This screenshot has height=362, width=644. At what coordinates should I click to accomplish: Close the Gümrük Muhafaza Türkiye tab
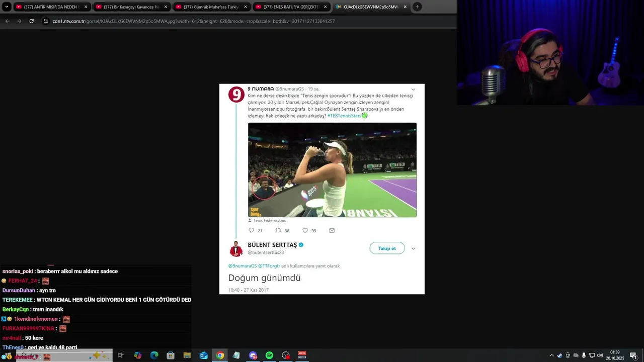click(246, 7)
